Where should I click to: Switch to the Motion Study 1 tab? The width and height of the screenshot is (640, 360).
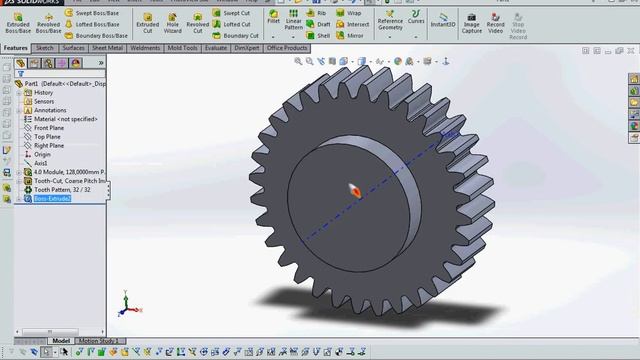point(98,341)
